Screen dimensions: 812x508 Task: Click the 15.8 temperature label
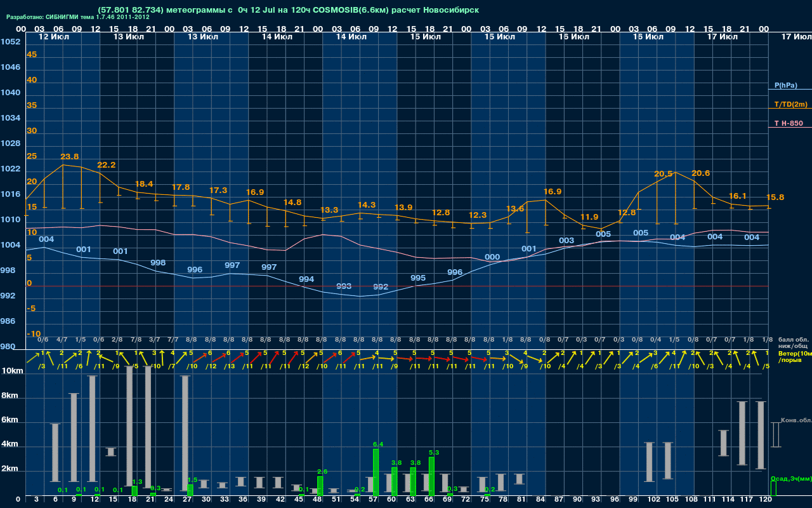[x=775, y=197]
